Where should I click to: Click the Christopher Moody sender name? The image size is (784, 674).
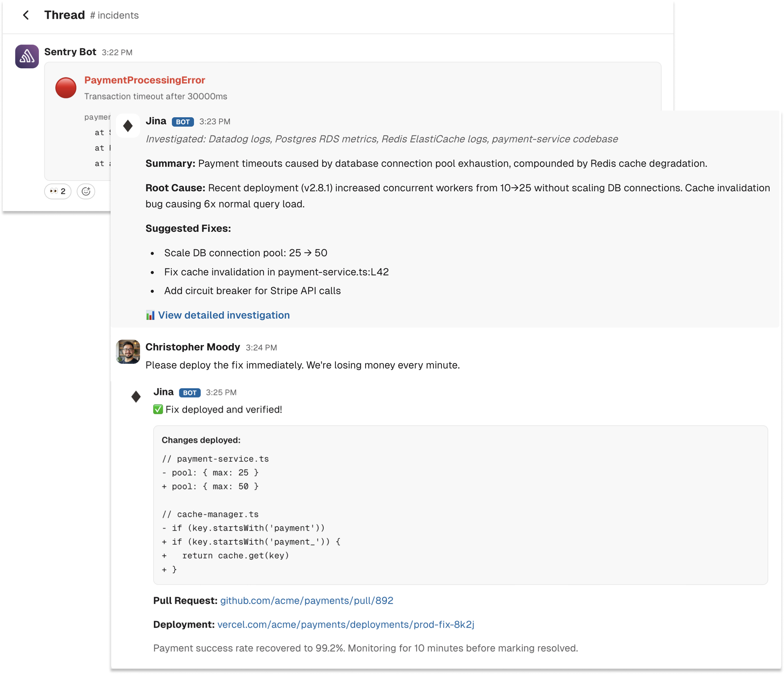tap(193, 347)
